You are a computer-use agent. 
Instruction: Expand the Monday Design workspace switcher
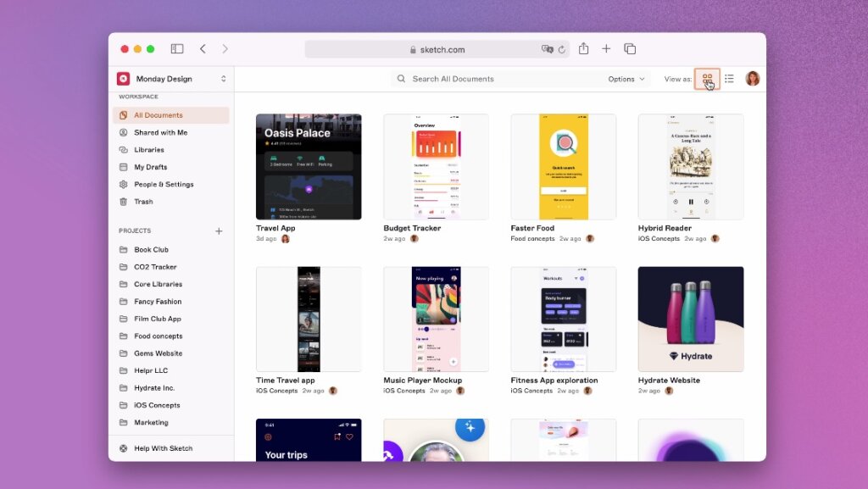(x=224, y=79)
